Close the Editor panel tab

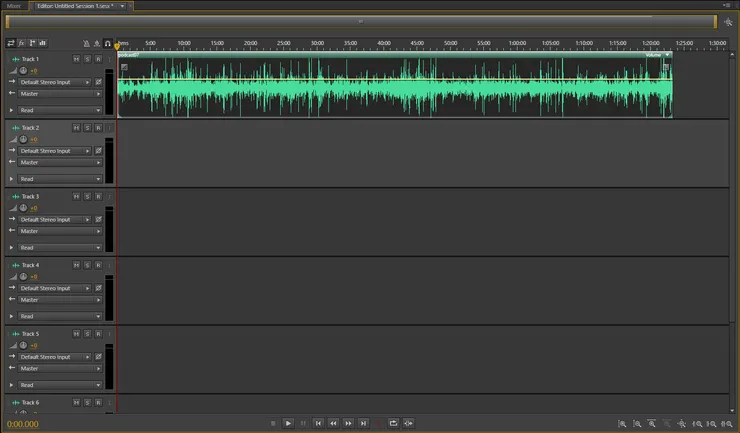130,6
